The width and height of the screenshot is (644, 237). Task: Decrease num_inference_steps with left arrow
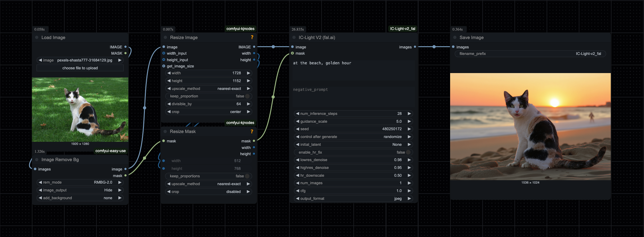coord(297,114)
